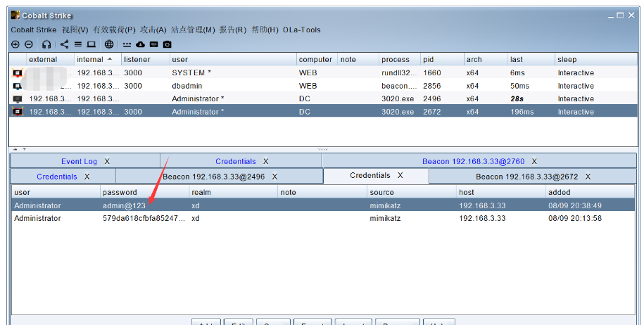The height and width of the screenshot is (325, 644).
Task: Sort sessions by internal column header
Action: click(98, 59)
